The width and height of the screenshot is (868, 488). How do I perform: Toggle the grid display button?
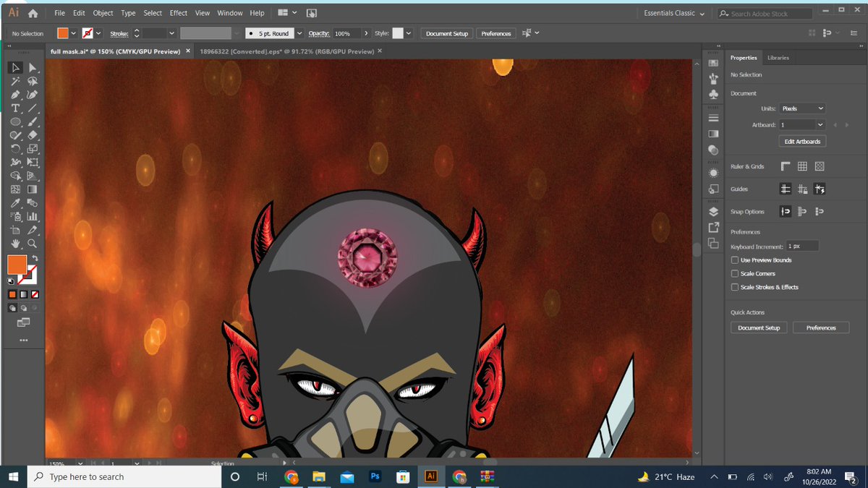(x=802, y=166)
